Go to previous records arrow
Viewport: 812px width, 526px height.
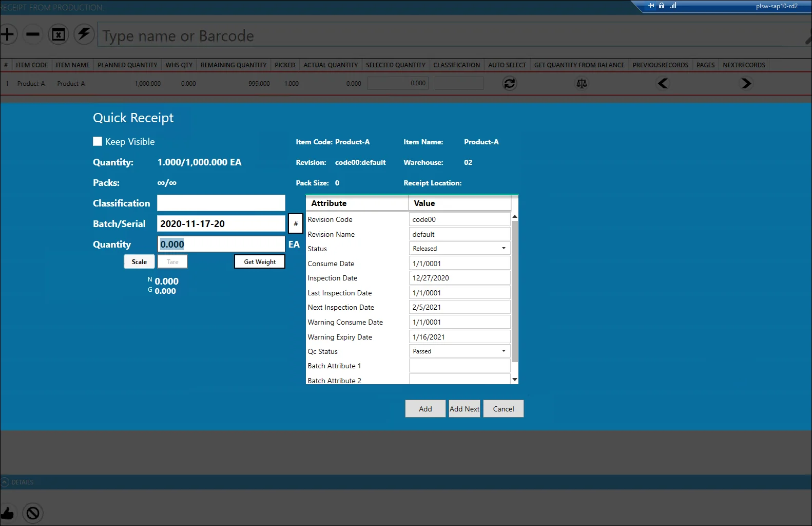(x=663, y=83)
